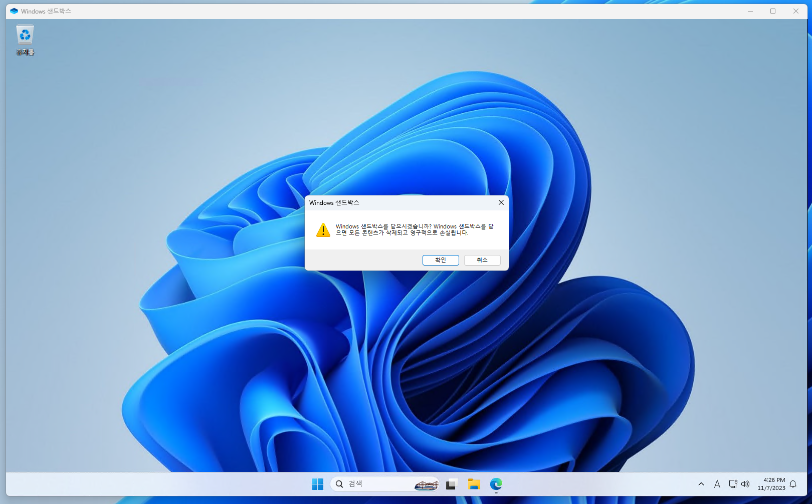Close the Windows 샌드박스 warning dialog
The width and height of the screenshot is (812, 504).
click(x=501, y=202)
